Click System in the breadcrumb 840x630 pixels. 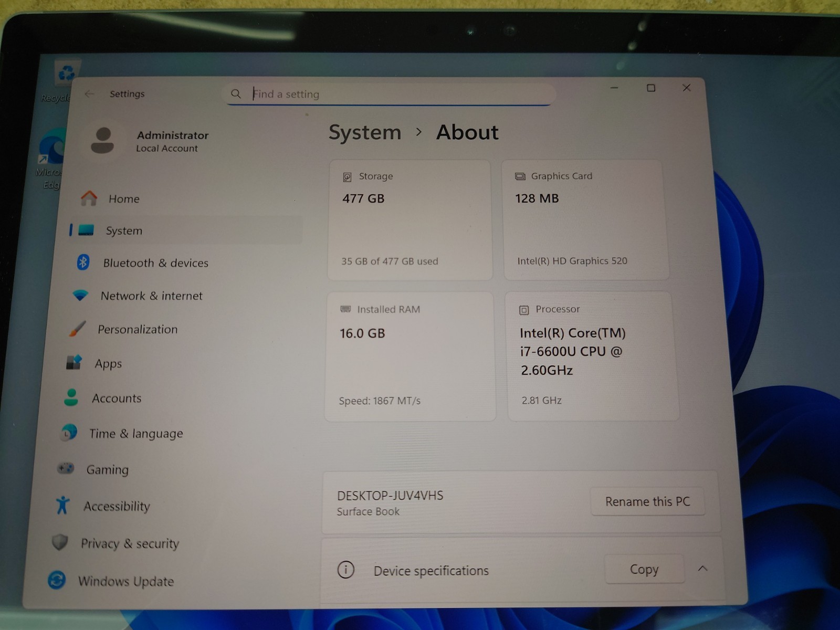pyautogui.click(x=365, y=132)
